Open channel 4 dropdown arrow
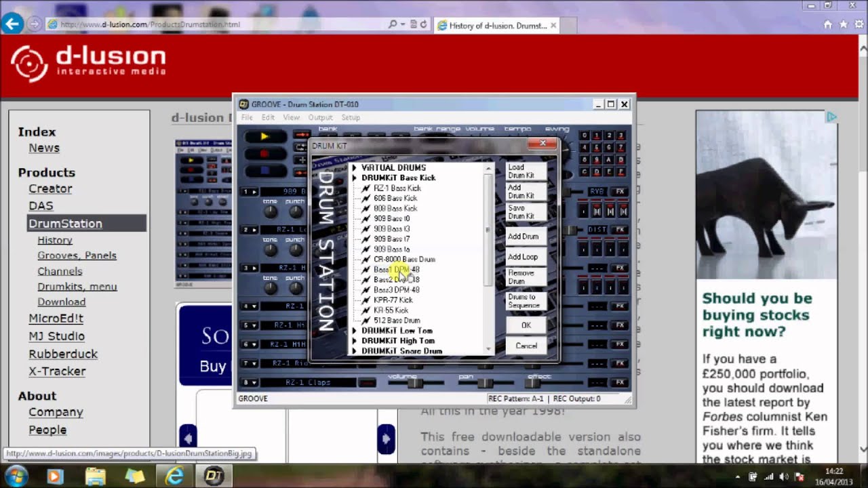This screenshot has width=868, height=488. 254,306
